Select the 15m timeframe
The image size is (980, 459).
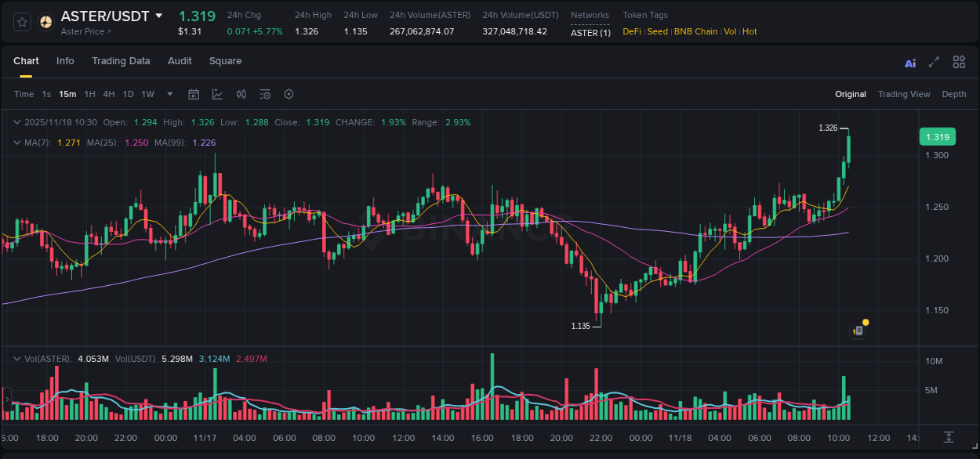coord(67,94)
